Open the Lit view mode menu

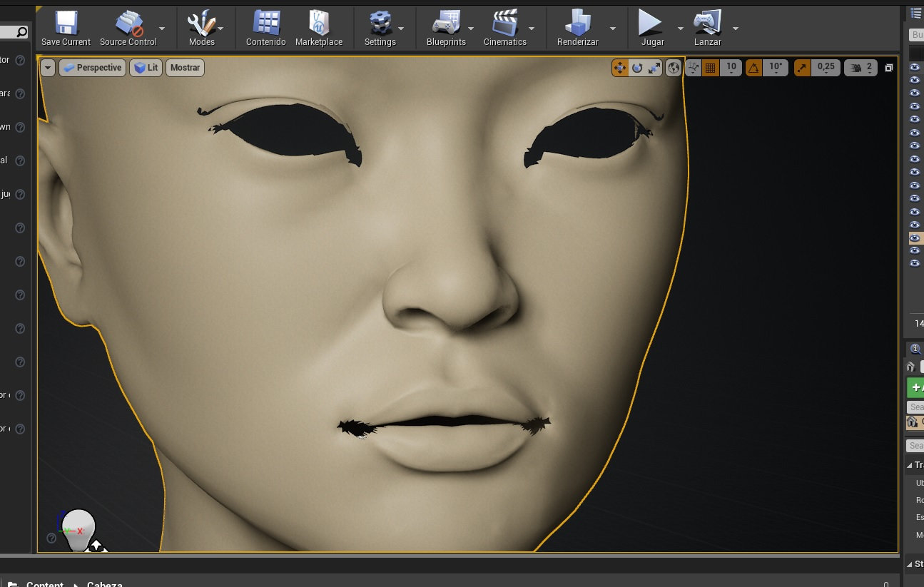click(x=146, y=68)
